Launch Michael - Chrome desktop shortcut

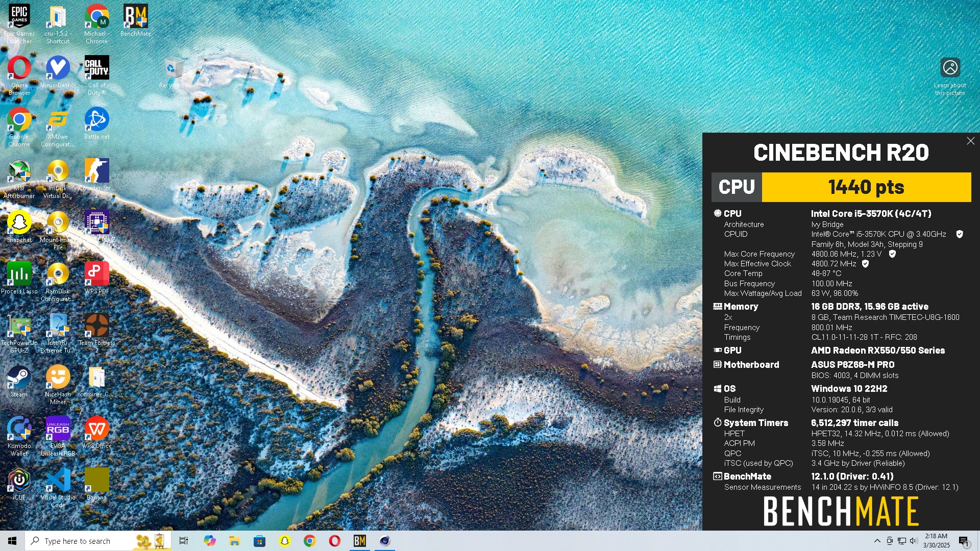click(x=96, y=24)
